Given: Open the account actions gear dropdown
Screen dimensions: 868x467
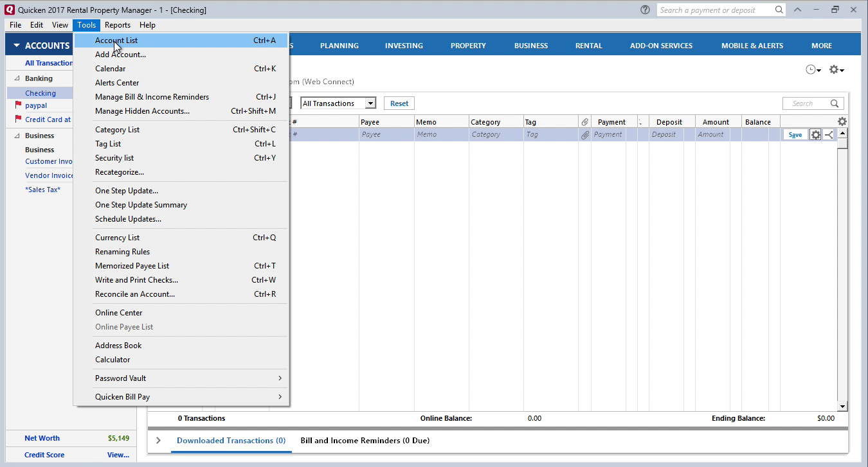Looking at the screenshot, I should (836, 69).
